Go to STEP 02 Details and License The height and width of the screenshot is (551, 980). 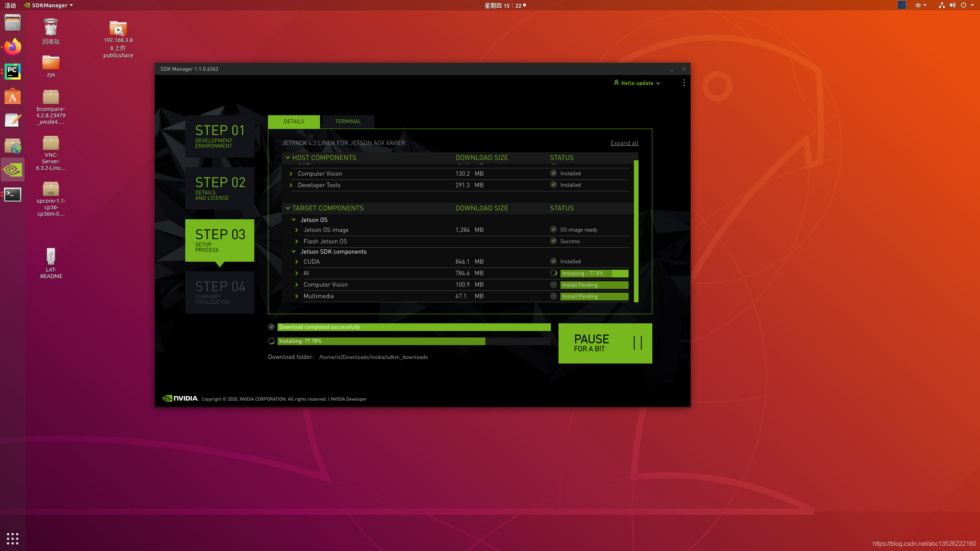[220, 188]
